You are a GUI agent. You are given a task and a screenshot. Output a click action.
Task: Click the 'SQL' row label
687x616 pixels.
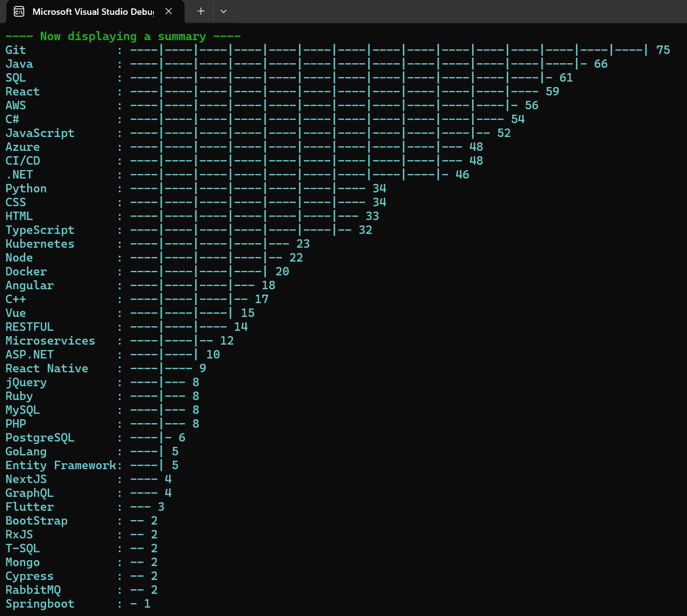[16, 78]
